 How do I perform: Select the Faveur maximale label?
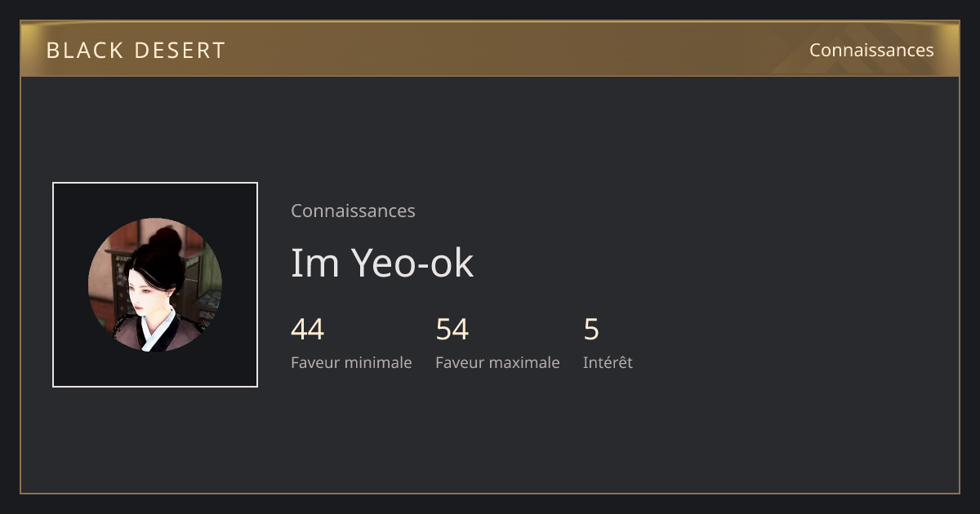[497, 362]
